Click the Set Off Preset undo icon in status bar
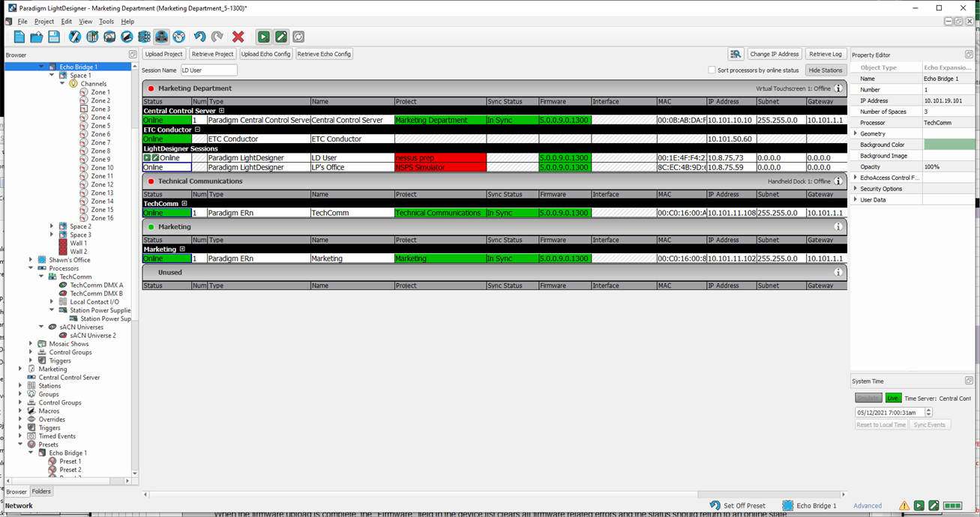980x517 pixels. (x=715, y=506)
